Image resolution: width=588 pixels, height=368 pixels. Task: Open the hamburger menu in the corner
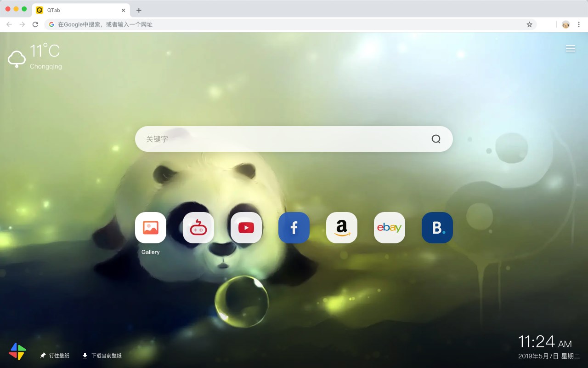tap(571, 49)
